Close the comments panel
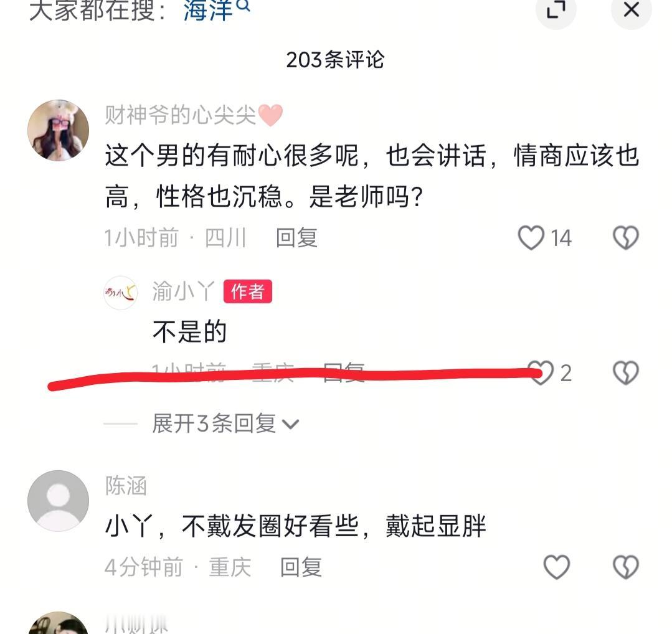 click(x=631, y=9)
